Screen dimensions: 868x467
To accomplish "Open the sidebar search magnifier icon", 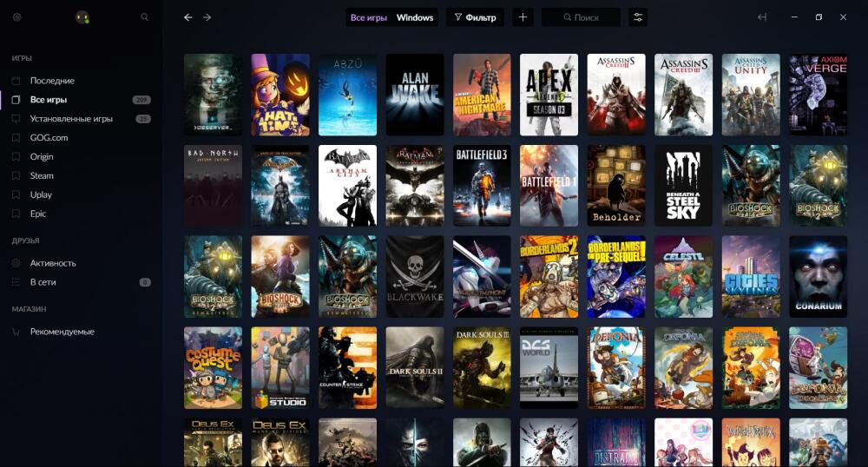I will pyautogui.click(x=144, y=17).
